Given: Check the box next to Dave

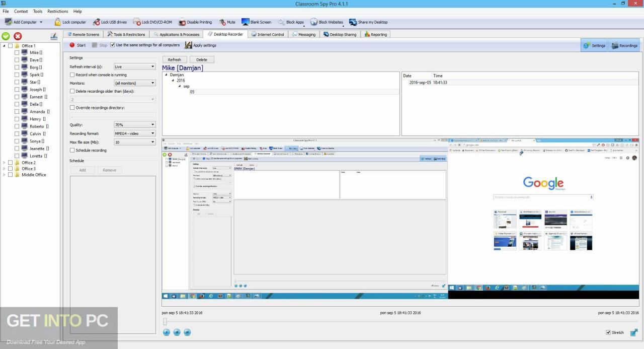Looking at the screenshot, I should point(17,60).
